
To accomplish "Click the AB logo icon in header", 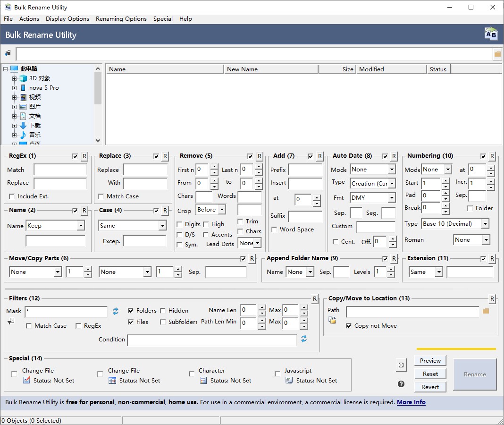I will 491,34.
